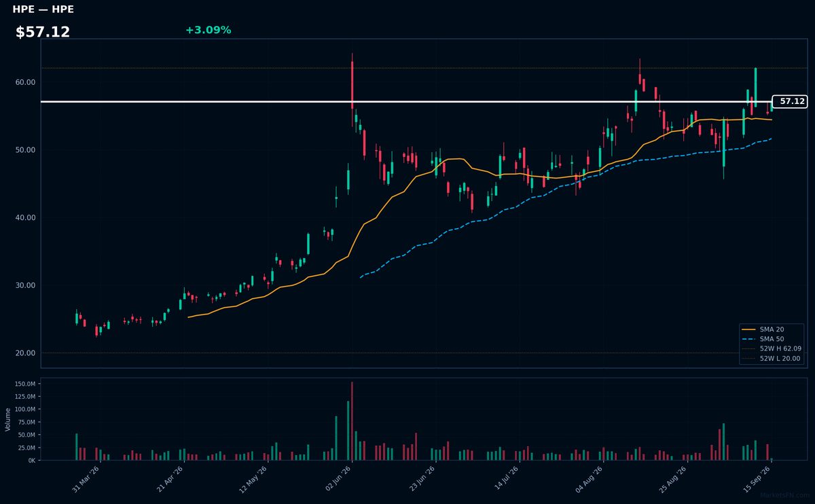This screenshot has height=504, width=815.
Task: Click the 40.00 price axis label
Action: 25,217
